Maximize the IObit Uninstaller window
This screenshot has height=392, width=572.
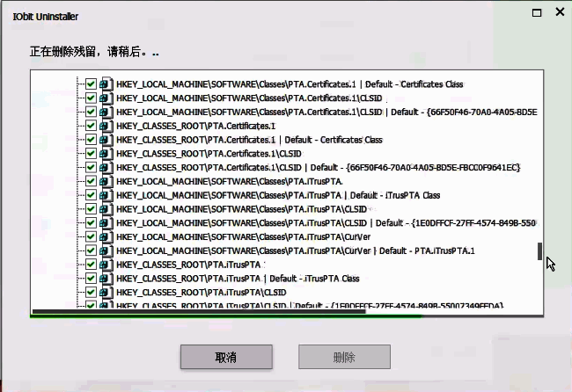click(x=537, y=13)
